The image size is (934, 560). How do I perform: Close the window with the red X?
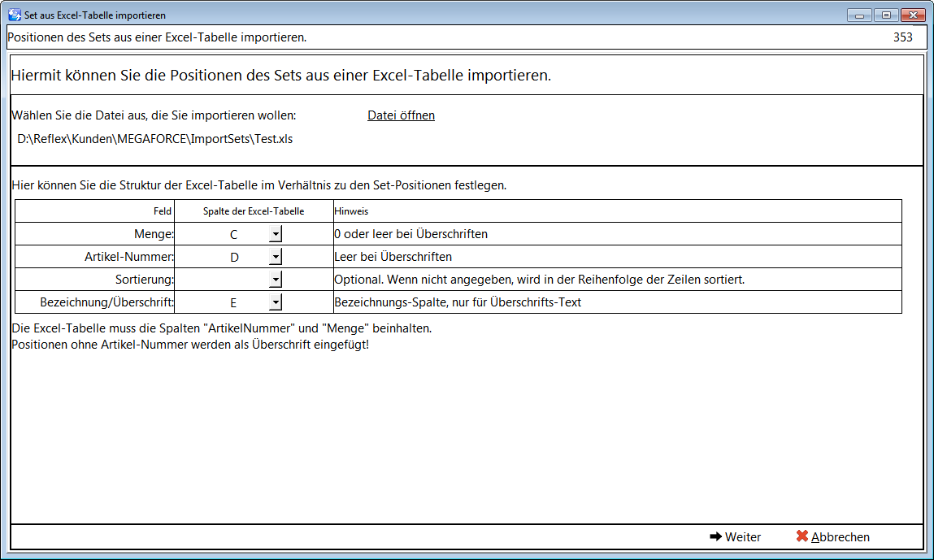point(913,15)
